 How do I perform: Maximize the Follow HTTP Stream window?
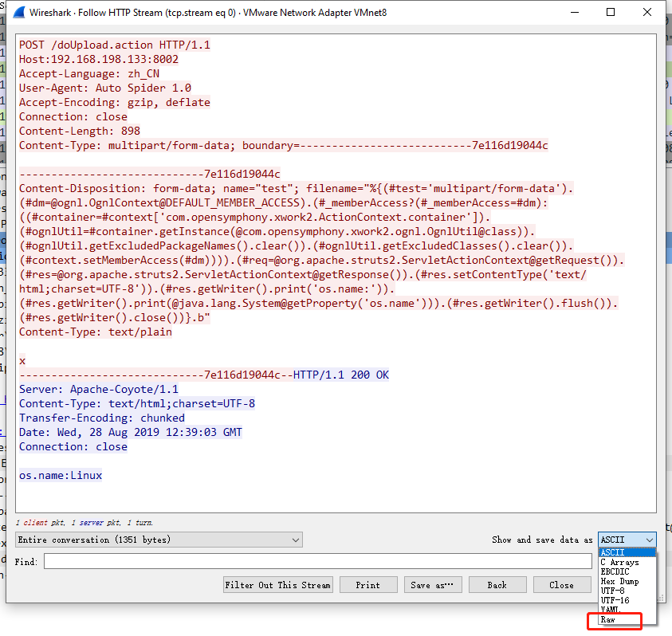pos(611,13)
